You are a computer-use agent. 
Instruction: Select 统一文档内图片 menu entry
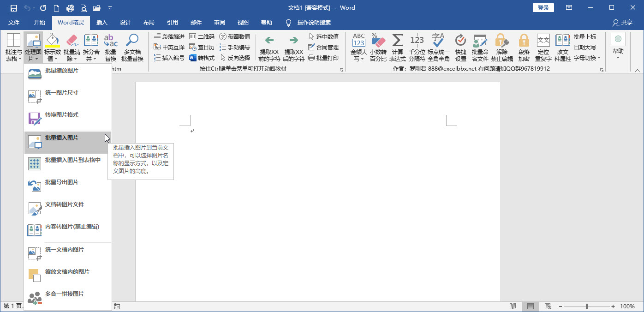tap(68, 253)
